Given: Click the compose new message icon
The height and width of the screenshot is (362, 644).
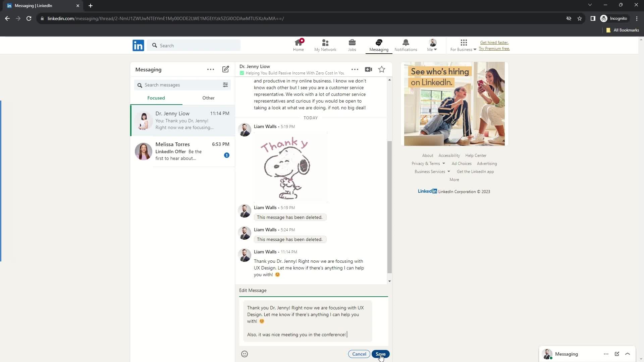Looking at the screenshot, I should click(225, 69).
